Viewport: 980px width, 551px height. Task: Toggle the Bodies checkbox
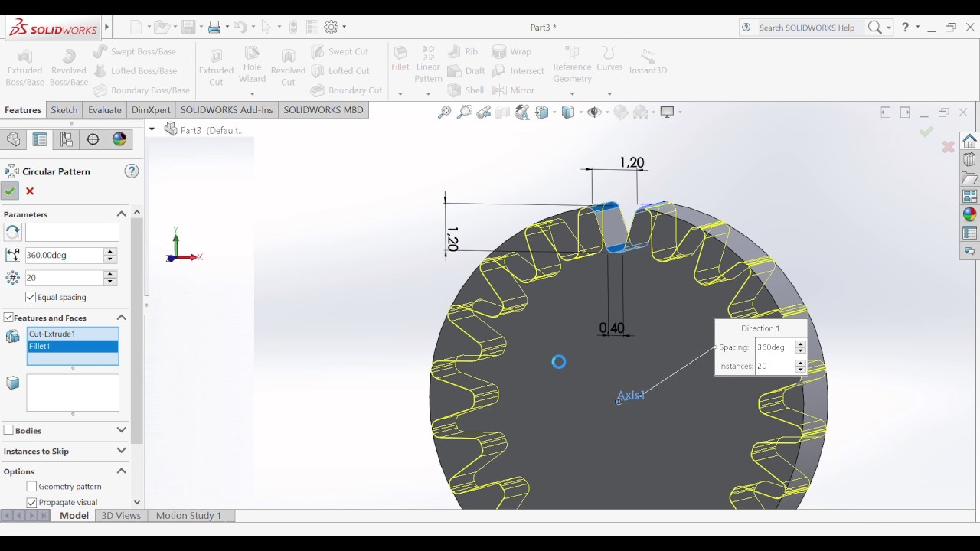8,430
